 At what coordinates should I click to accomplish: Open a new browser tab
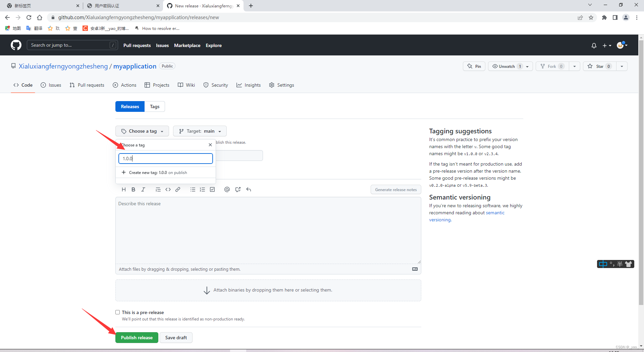(251, 6)
